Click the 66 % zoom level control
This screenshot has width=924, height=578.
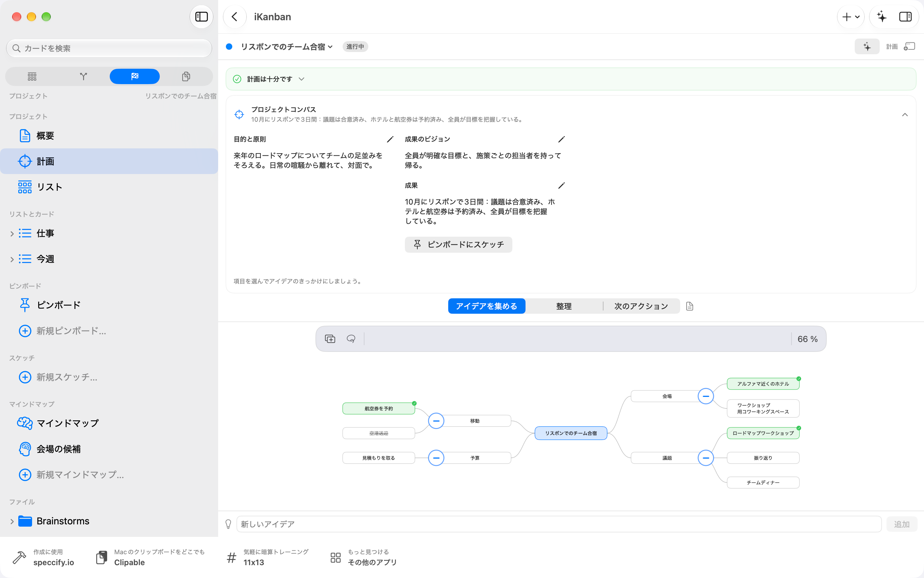[x=808, y=339]
